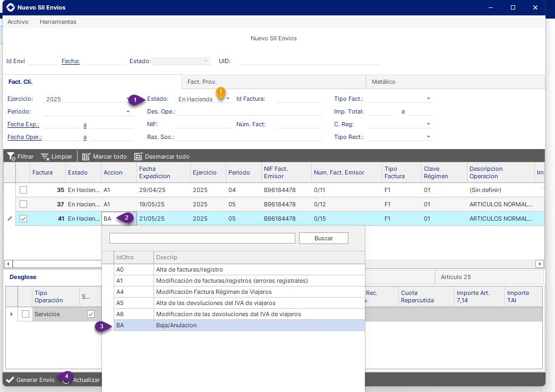Click the Cuota Repercutida column header
Viewport: 555px width, 392px height.
pos(426,297)
